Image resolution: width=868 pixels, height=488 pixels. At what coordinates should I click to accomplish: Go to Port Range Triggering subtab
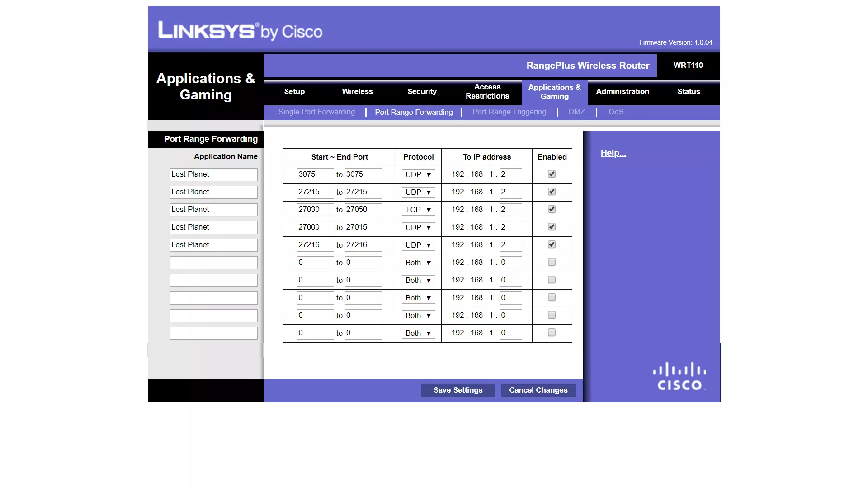(x=509, y=112)
